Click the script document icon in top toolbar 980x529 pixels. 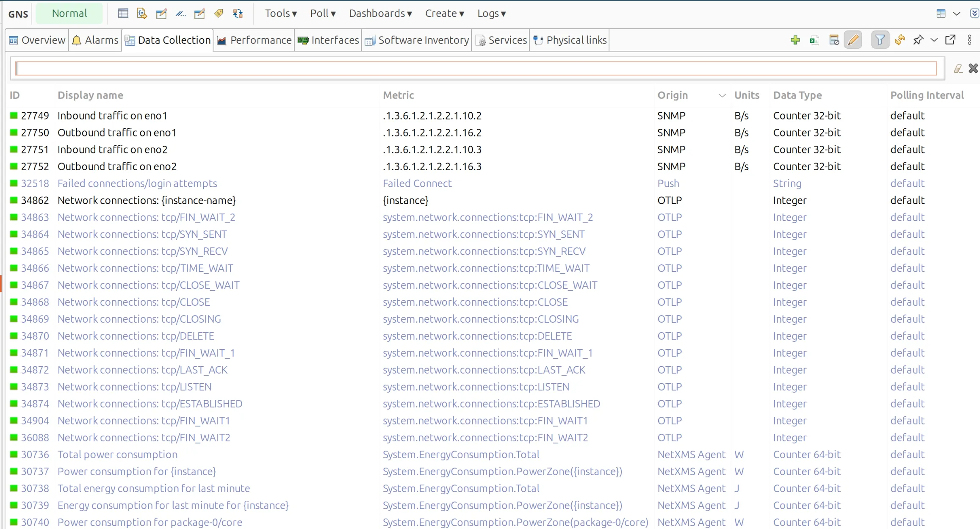pos(142,14)
